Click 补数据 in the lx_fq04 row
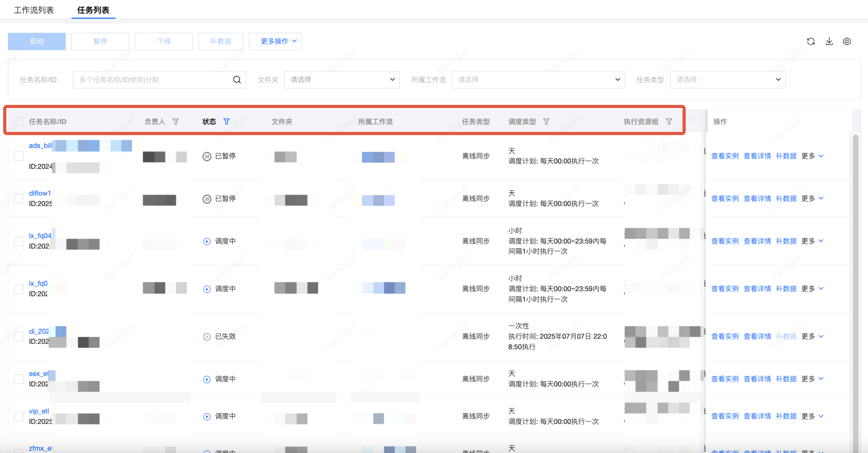 point(786,241)
